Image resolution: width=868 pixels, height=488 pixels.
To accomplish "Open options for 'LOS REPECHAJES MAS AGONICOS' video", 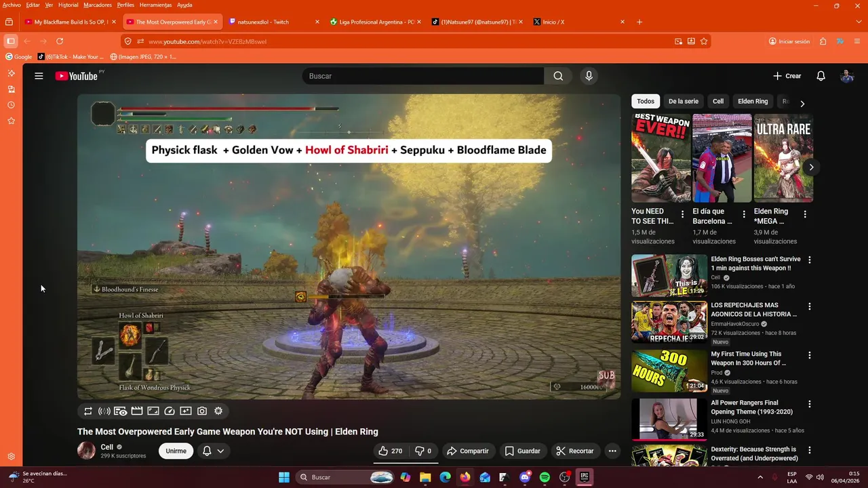I will coord(809,306).
